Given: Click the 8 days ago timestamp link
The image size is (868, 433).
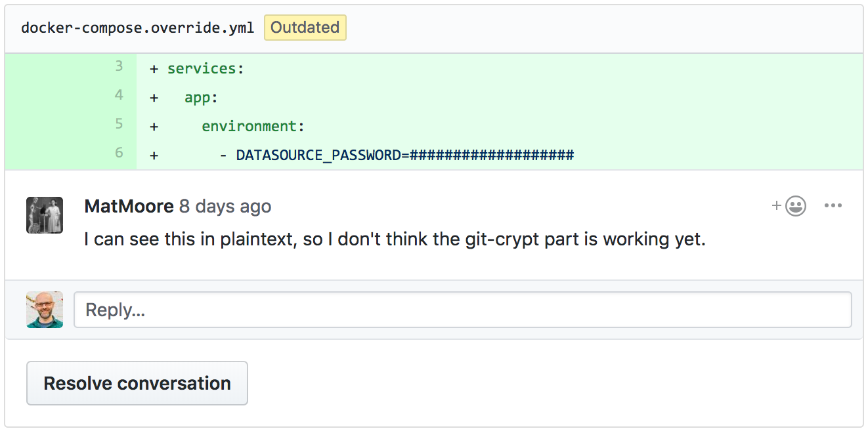Looking at the screenshot, I should [225, 206].
